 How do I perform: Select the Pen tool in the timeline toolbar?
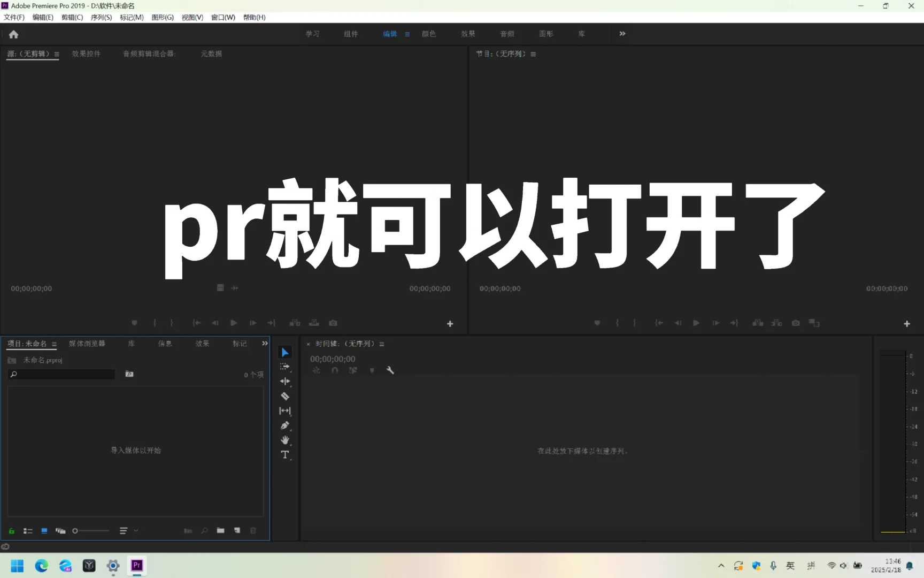pos(285,425)
